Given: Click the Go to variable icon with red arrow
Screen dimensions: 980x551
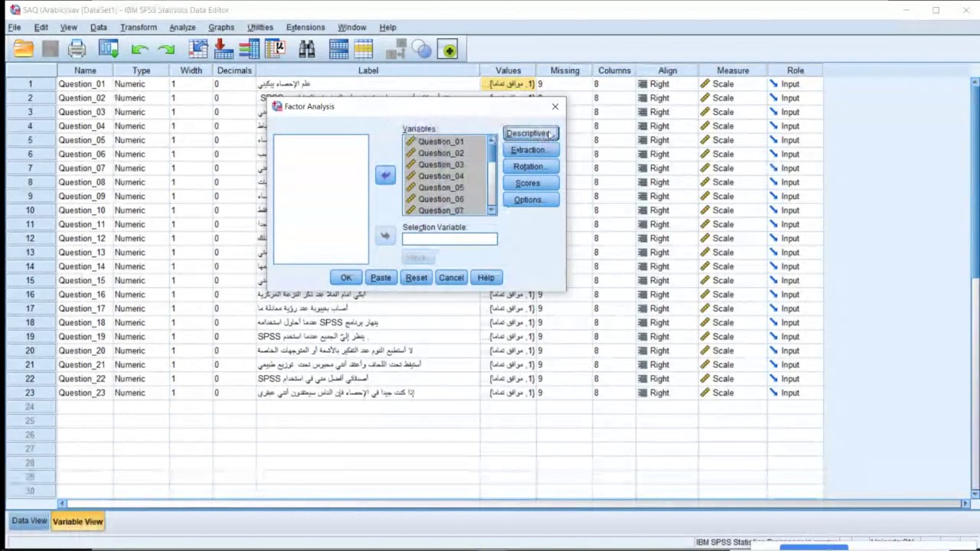Looking at the screenshot, I should point(224,50).
